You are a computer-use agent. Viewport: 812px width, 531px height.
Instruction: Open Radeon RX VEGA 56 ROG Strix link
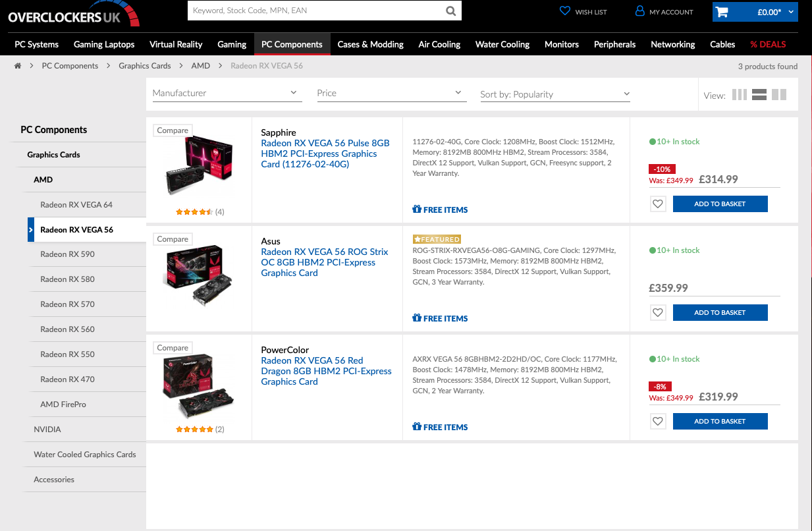[325, 262]
